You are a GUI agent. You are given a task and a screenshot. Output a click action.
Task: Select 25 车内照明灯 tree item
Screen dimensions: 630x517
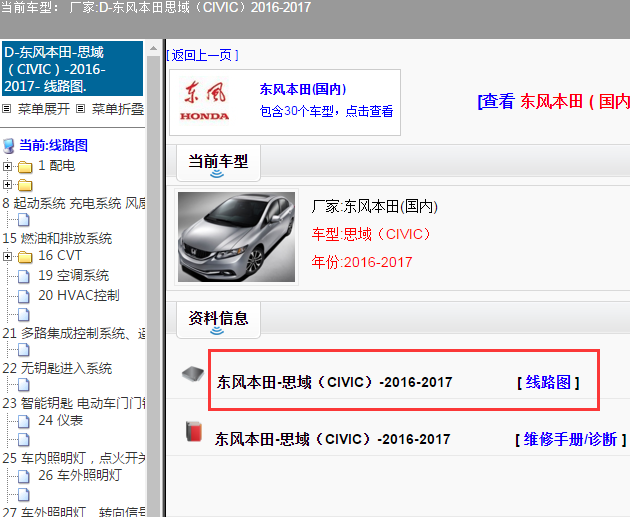[74, 458]
